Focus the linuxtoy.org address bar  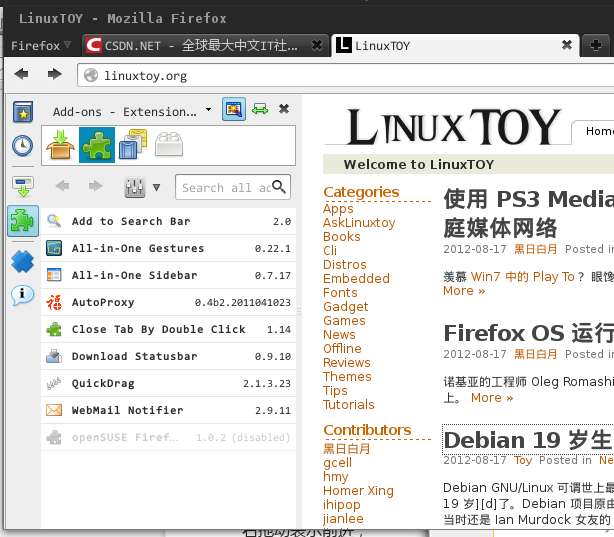click(345, 75)
